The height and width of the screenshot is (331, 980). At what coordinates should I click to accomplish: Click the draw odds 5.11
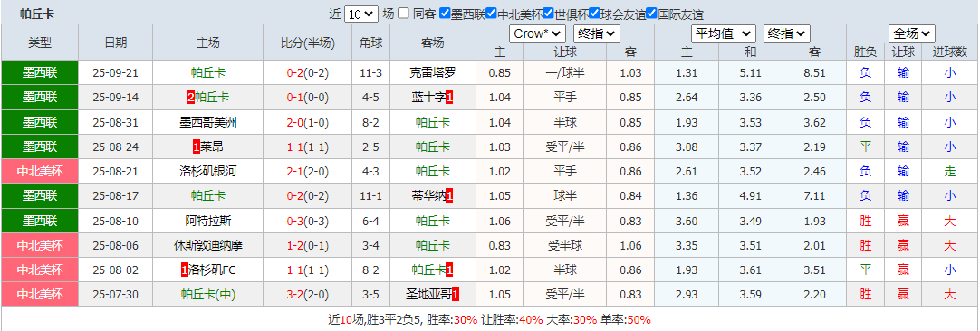[750, 73]
